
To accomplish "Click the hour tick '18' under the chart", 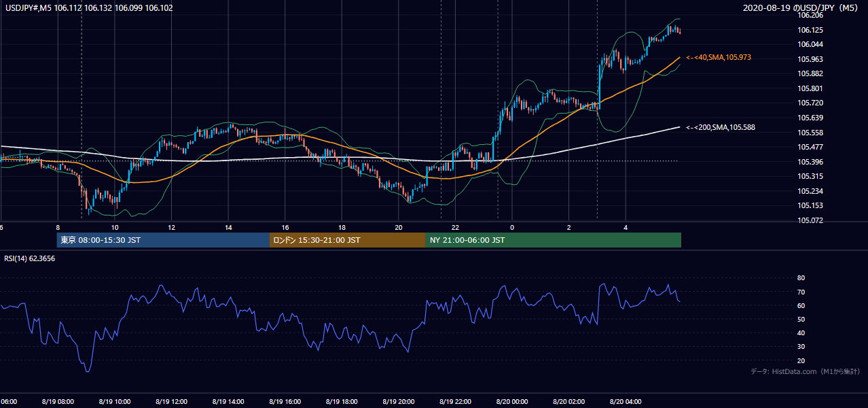I will pos(342,227).
